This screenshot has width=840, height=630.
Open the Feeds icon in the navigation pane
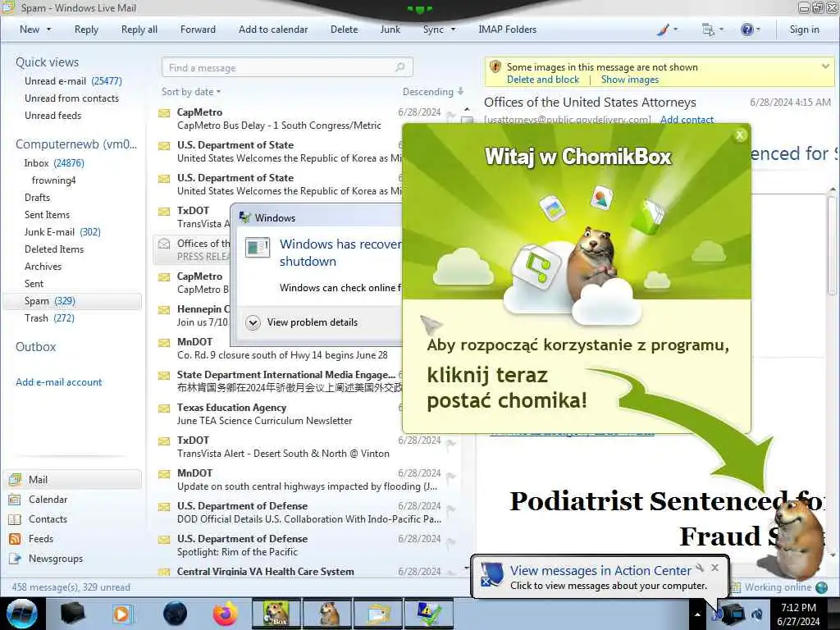pos(15,539)
